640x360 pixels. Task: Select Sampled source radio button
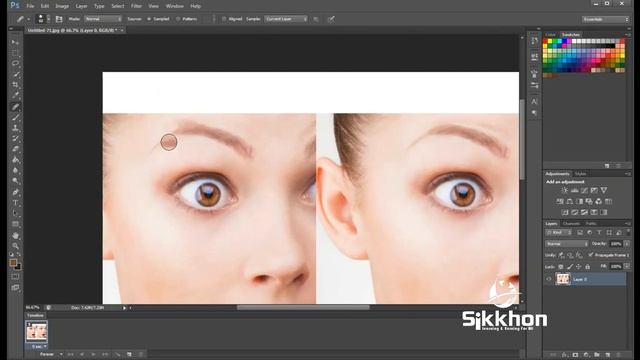[149, 19]
